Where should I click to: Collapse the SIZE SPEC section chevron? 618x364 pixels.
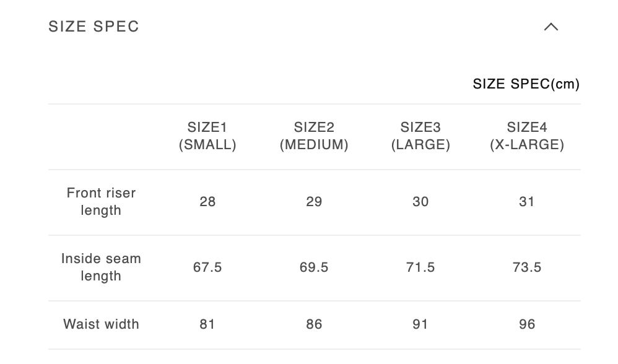point(551,27)
